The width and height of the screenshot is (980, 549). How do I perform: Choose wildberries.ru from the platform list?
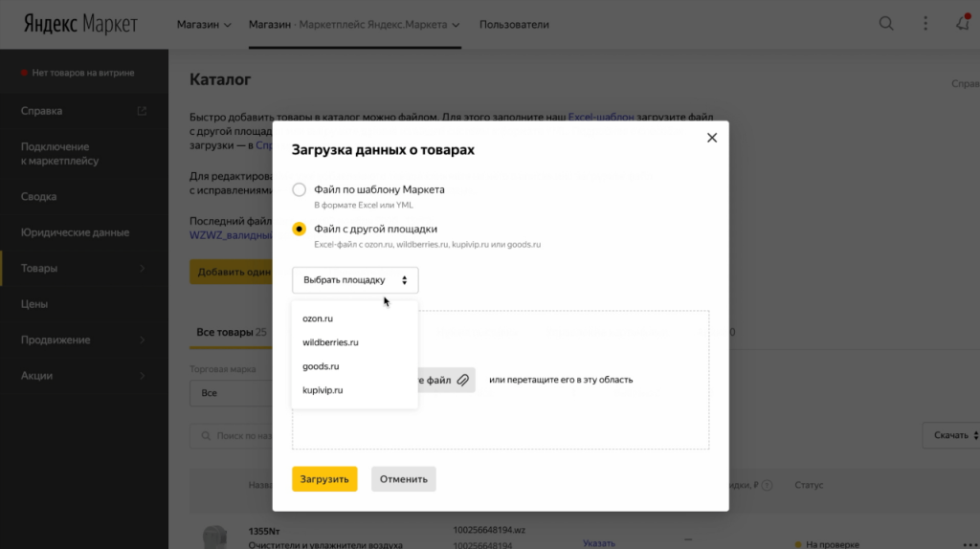(354, 342)
